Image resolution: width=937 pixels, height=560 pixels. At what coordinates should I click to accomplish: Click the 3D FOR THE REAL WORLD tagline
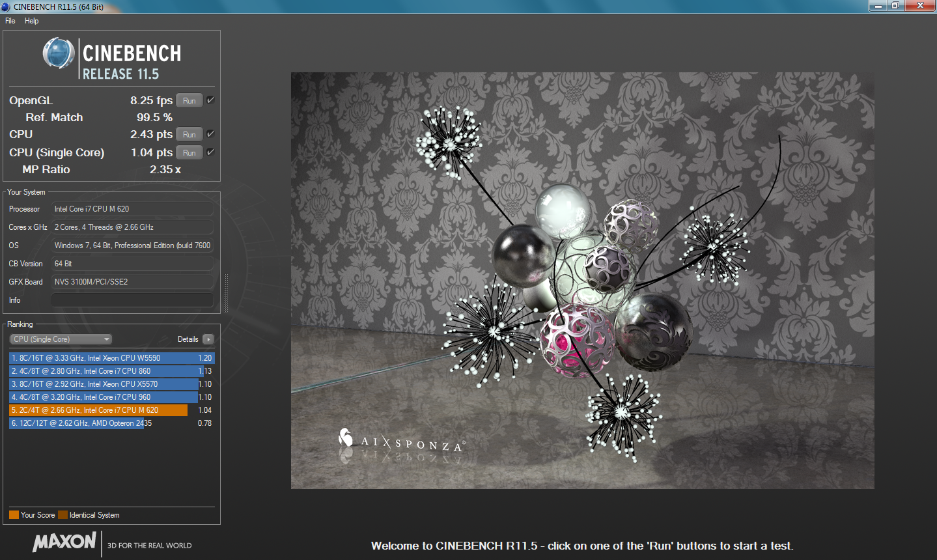[x=150, y=546]
